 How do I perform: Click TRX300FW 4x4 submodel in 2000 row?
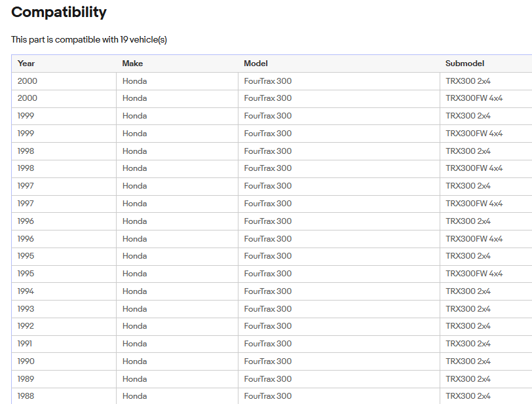[x=474, y=98]
